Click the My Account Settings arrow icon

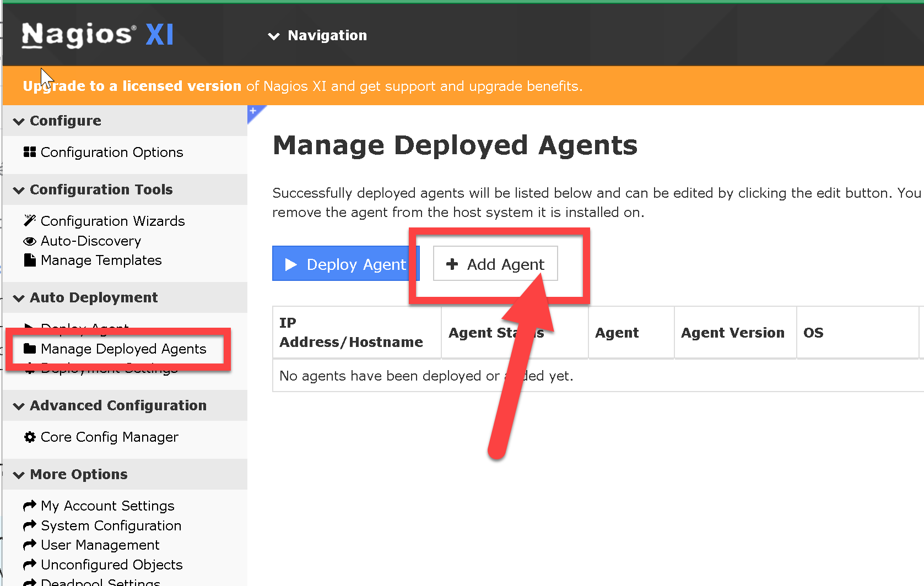pyautogui.click(x=30, y=506)
